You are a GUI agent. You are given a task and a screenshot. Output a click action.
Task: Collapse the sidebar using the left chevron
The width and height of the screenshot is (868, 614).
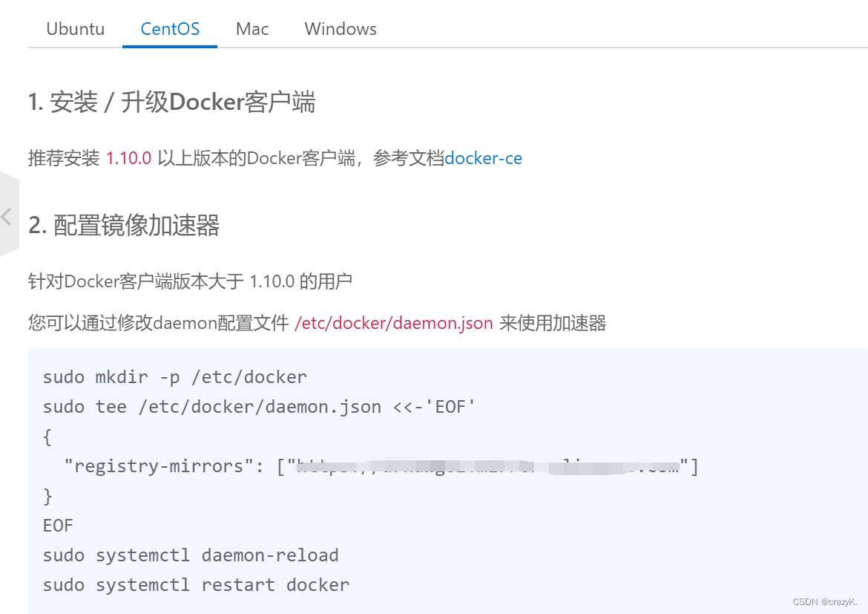7,217
